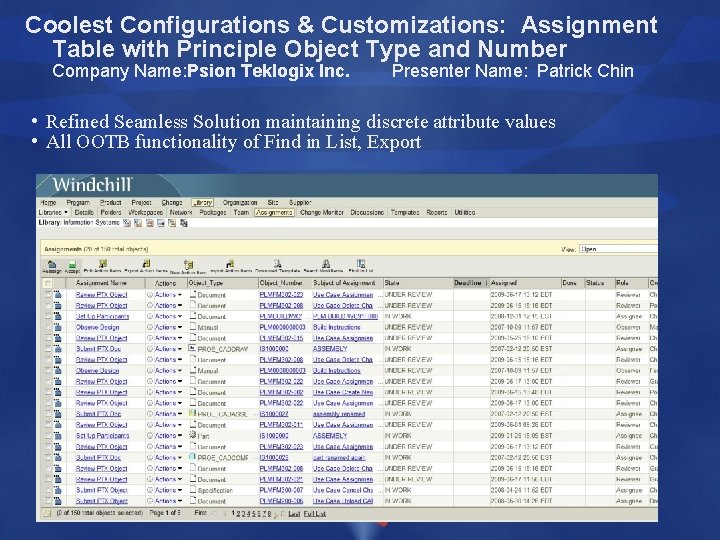Click the action circle icon in the Specification row

pos(150,490)
